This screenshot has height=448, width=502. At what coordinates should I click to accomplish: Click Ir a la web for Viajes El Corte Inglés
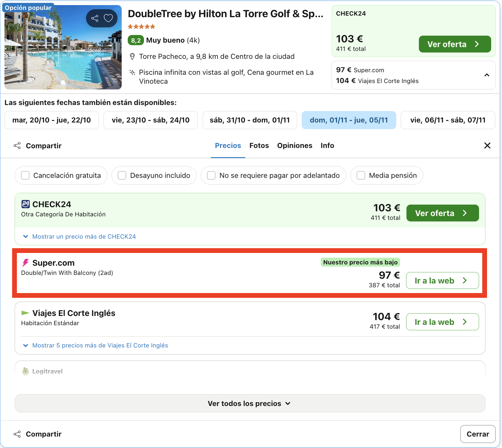442,322
